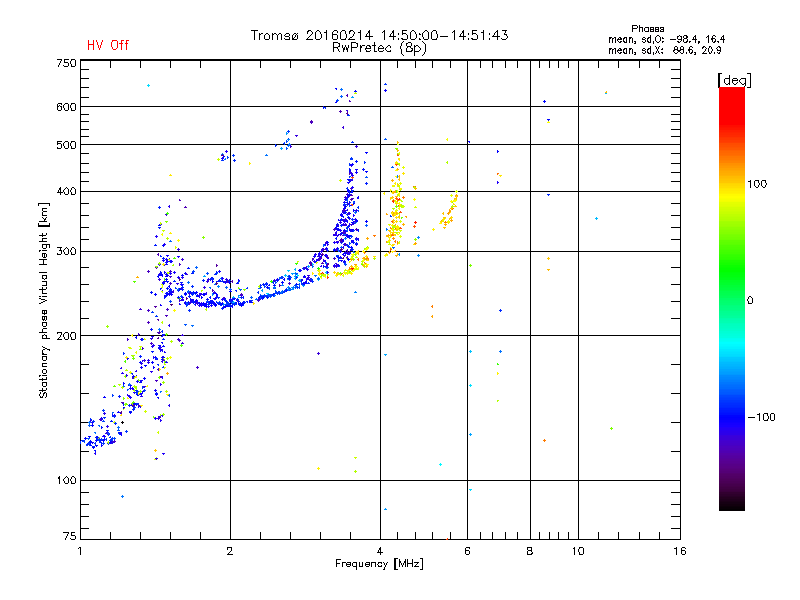Click the y-axis '75' label
The image size is (800, 600).
coord(70,536)
